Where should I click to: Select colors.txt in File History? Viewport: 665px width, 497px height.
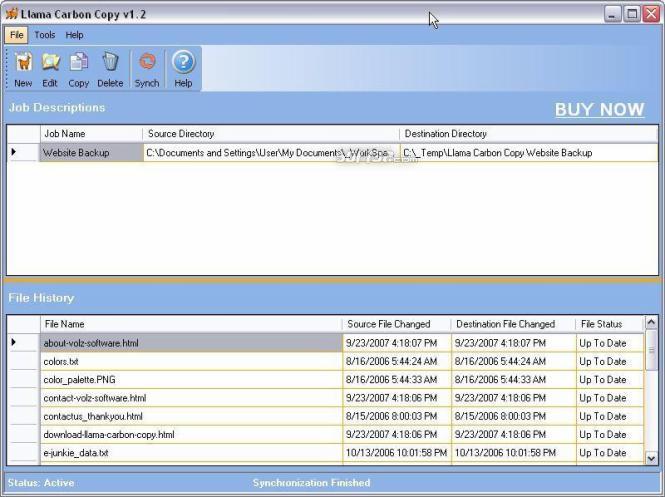tap(191, 361)
